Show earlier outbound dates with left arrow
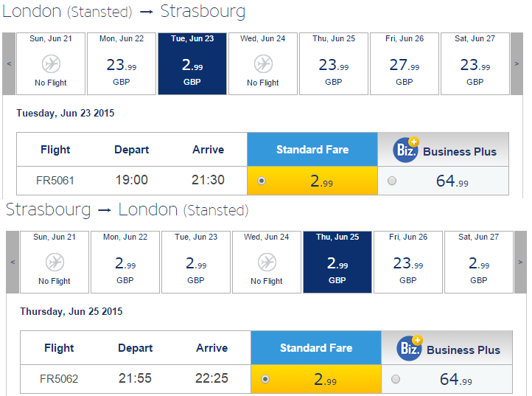 (9, 64)
